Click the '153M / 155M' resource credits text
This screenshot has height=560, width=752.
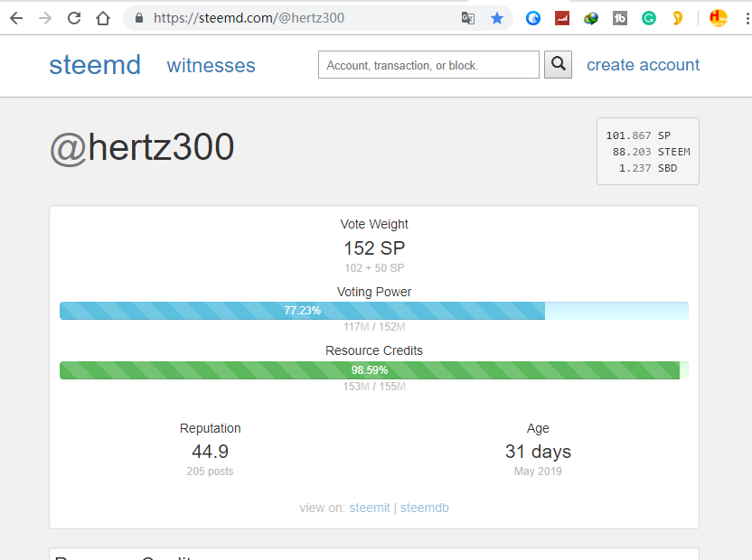(x=374, y=387)
